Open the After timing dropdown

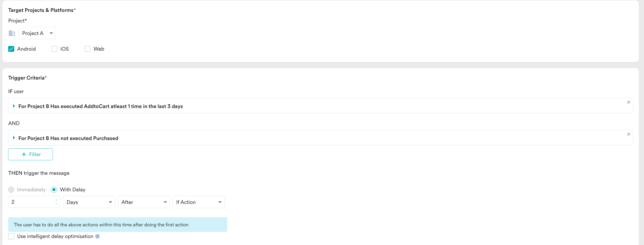(144, 202)
